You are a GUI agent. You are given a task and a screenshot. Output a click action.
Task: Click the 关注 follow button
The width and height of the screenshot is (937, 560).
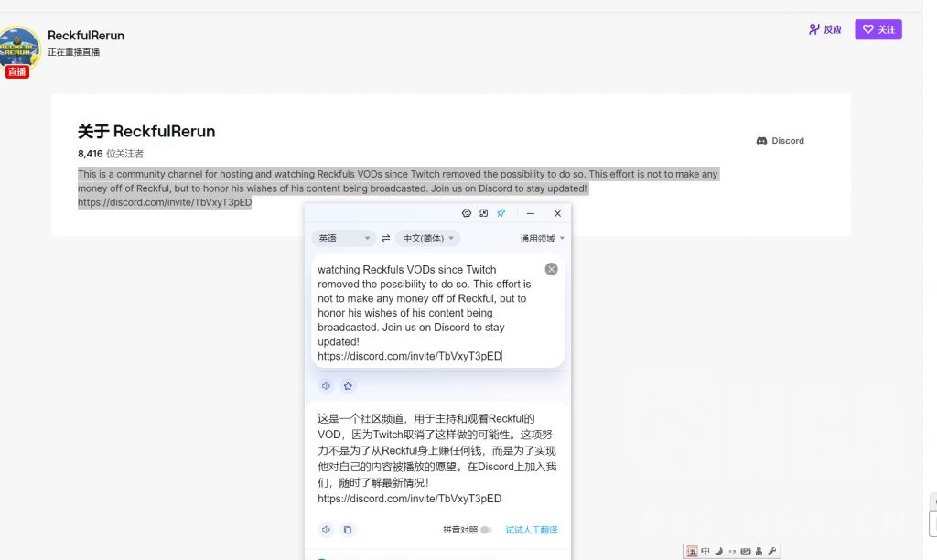[878, 29]
